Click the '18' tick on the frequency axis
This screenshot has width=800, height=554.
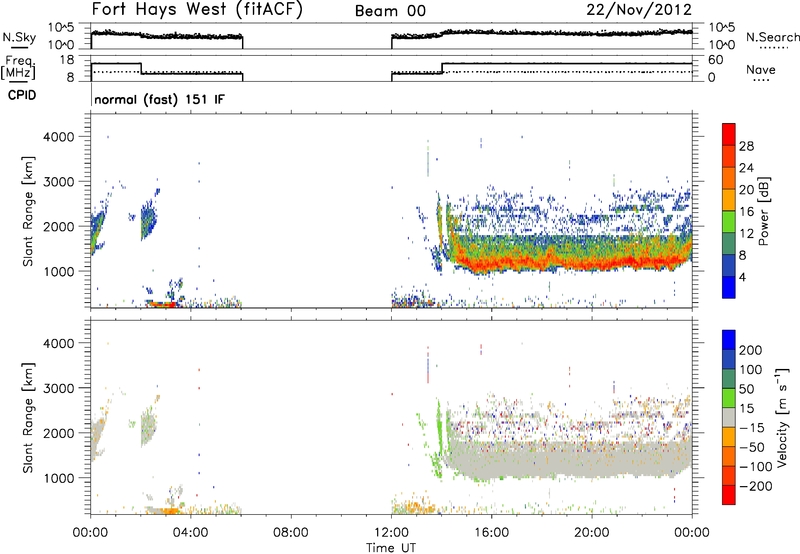click(67, 60)
